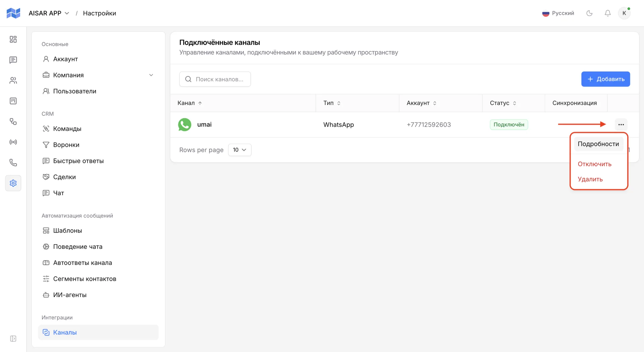Select Каналы under Интеграции
Screen dimensions: 644x352
tap(98, 332)
